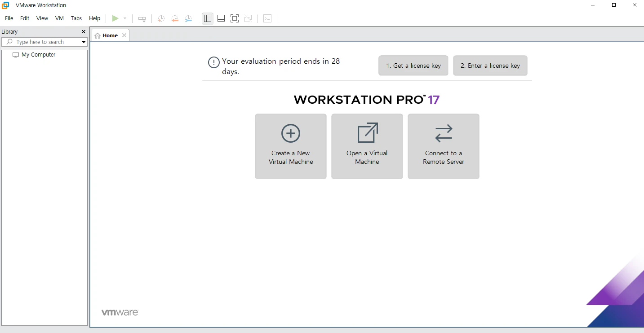This screenshot has height=333, width=644.
Task: Minimize the VMware Workstation window
Action: [594, 5]
